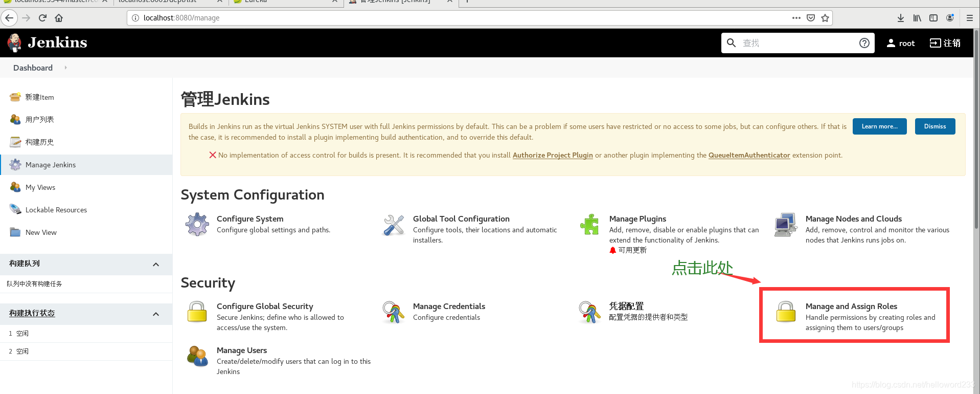Open Lockable Resources in the sidebar
The height and width of the screenshot is (394, 980).
[56, 210]
